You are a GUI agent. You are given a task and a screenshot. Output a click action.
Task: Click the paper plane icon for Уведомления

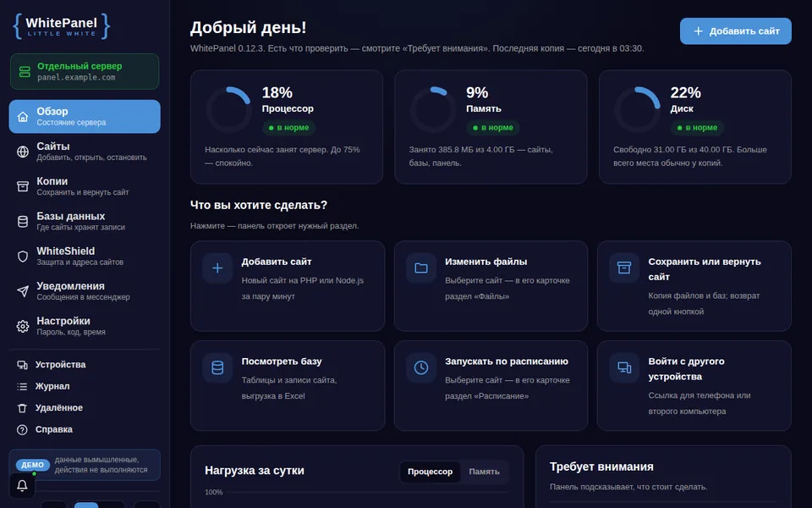[x=23, y=291]
